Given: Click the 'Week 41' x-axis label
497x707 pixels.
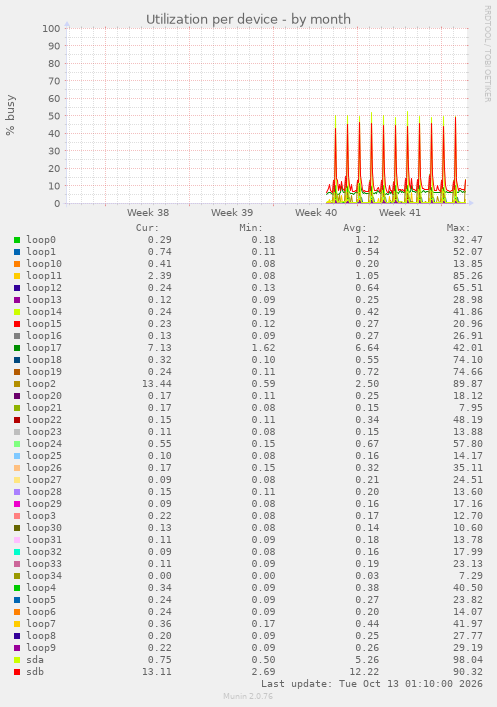Looking at the screenshot, I should [400, 212].
